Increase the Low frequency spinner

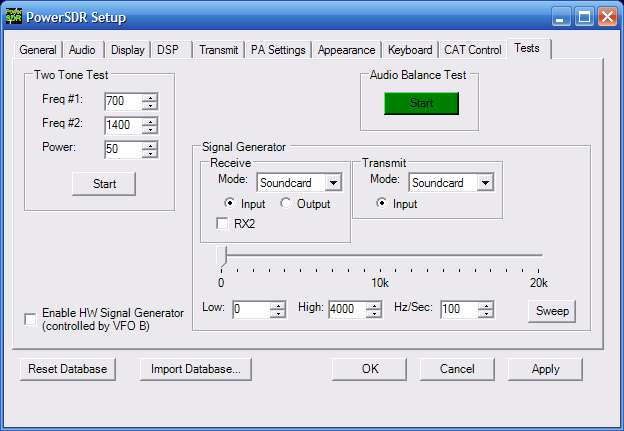tap(278, 305)
